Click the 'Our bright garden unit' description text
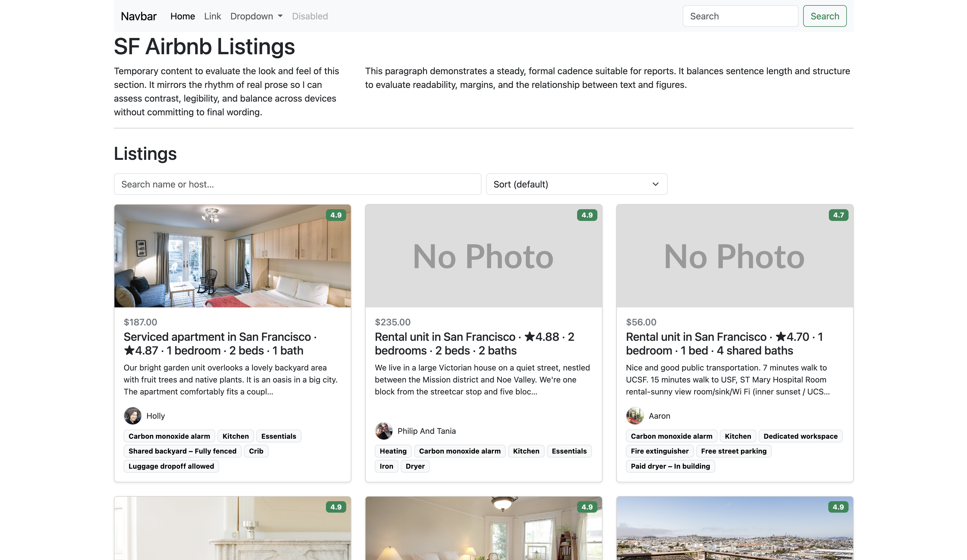This screenshot has width=967, height=560. (231, 380)
